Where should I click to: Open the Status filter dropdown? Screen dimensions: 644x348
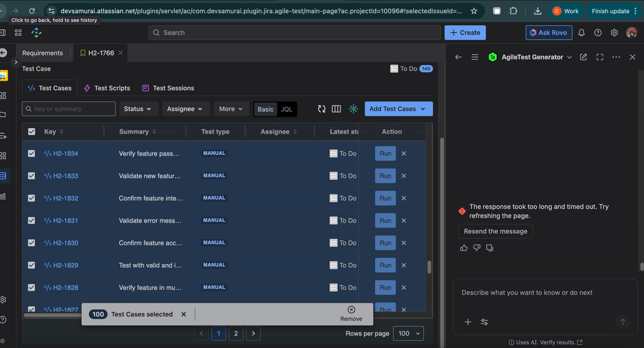pos(138,109)
